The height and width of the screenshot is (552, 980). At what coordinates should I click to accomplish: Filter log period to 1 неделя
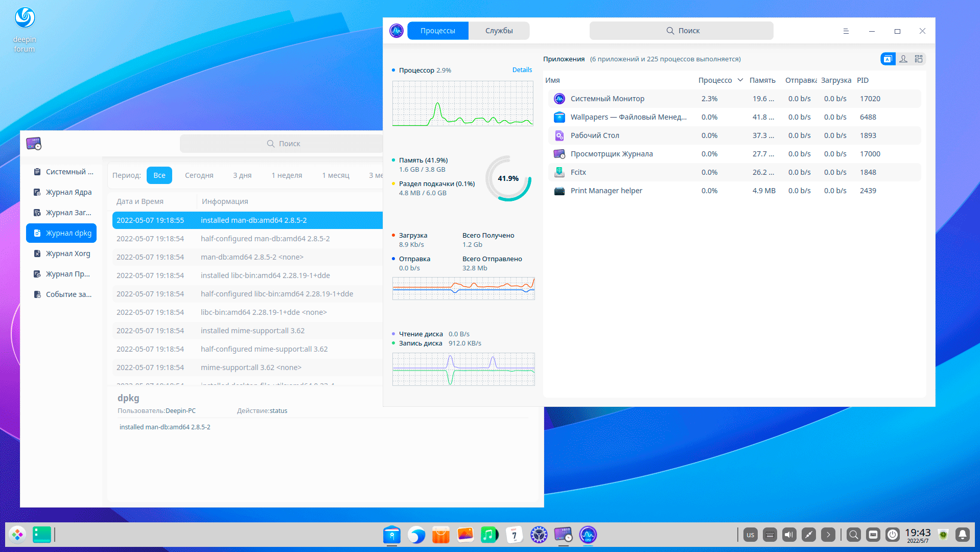pyautogui.click(x=287, y=175)
